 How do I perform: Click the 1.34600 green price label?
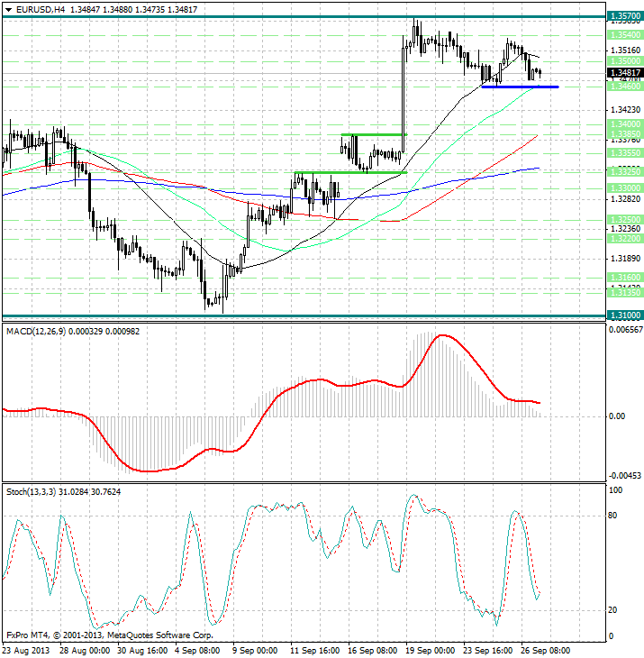pos(625,86)
